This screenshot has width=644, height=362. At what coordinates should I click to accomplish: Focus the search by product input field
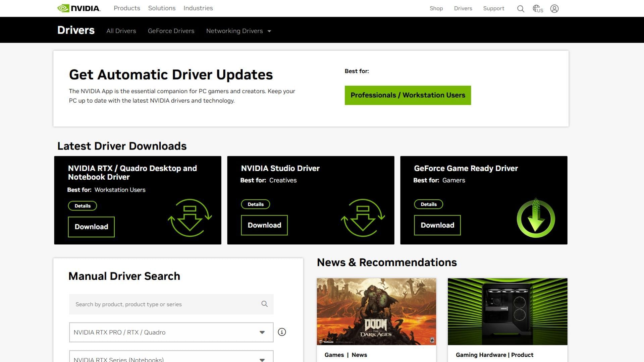pos(171,304)
